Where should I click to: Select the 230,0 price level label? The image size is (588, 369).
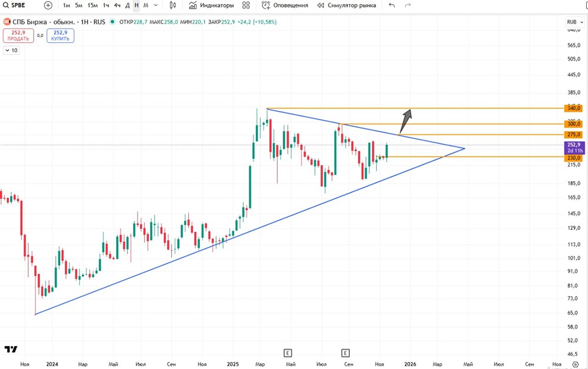574,158
